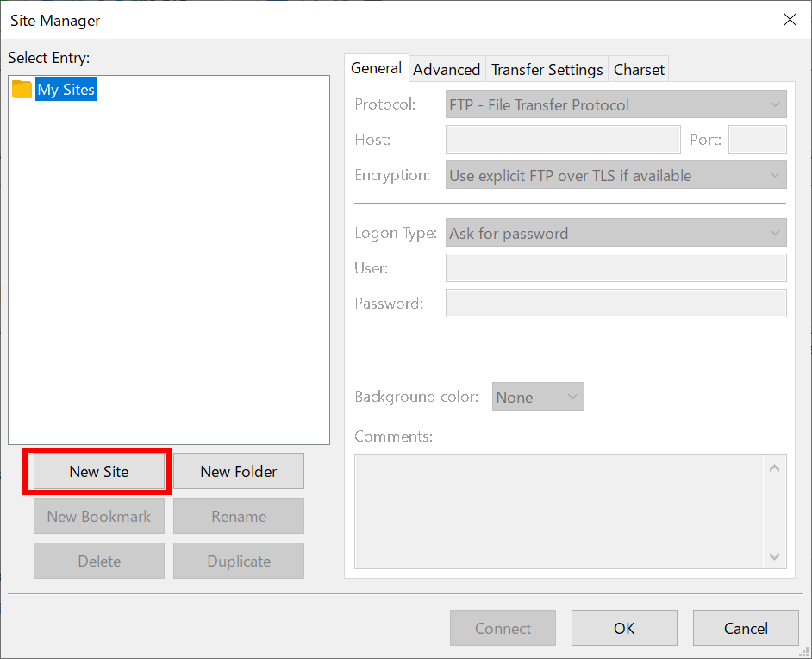Open the Logon Type dropdown
The height and width of the screenshot is (659, 812).
click(x=615, y=233)
